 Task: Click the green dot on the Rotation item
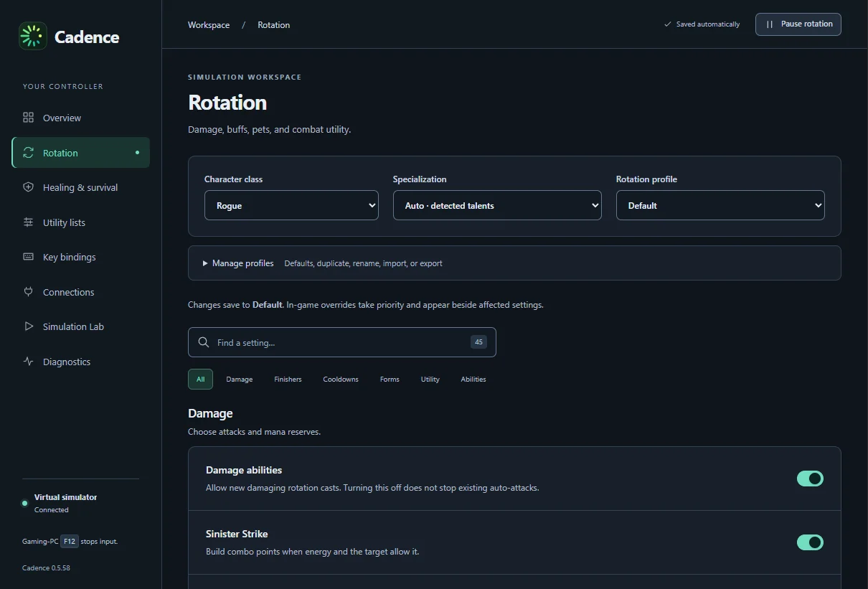[137, 153]
